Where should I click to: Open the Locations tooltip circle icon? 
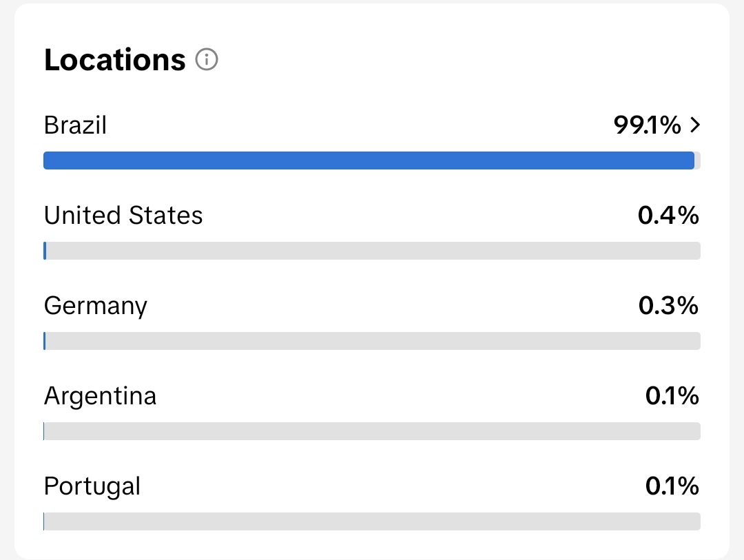206,60
